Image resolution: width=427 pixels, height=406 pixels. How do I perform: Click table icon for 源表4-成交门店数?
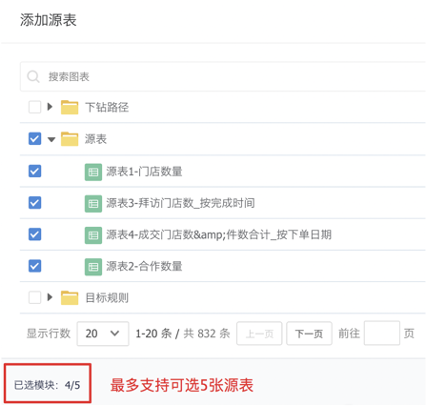pos(93,235)
